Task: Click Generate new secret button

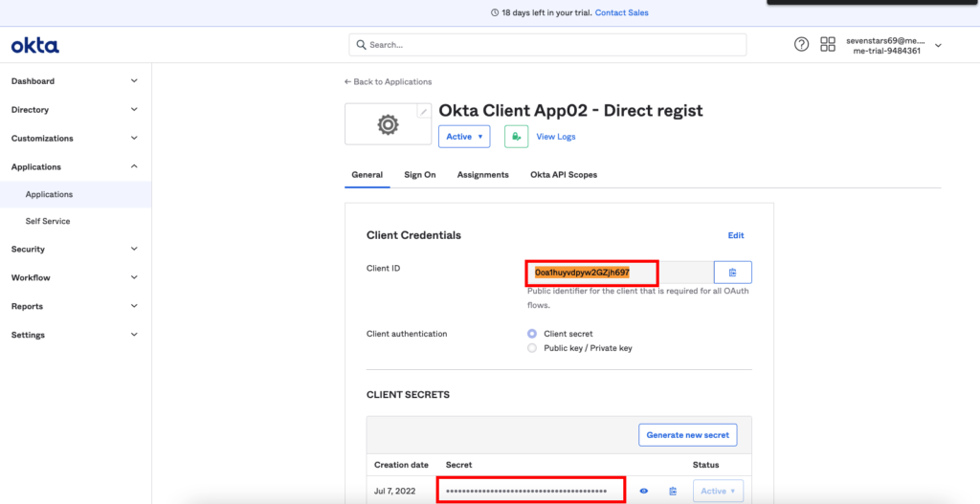Action: pyautogui.click(x=687, y=434)
